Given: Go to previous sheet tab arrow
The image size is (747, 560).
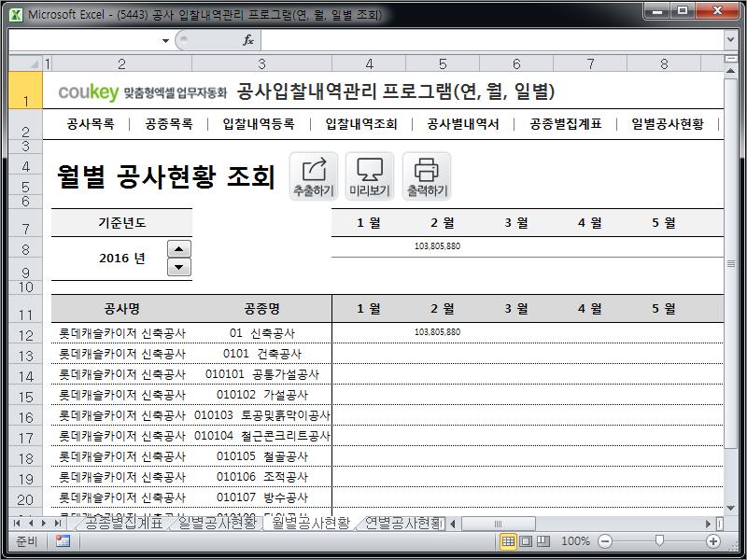Looking at the screenshot, I should click(31, 524).
